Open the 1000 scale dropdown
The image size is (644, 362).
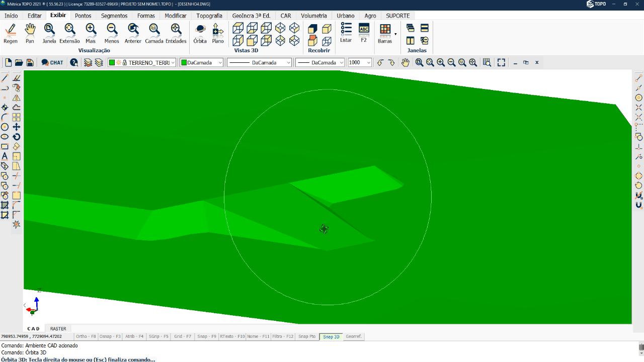click(x=368, y=62)
